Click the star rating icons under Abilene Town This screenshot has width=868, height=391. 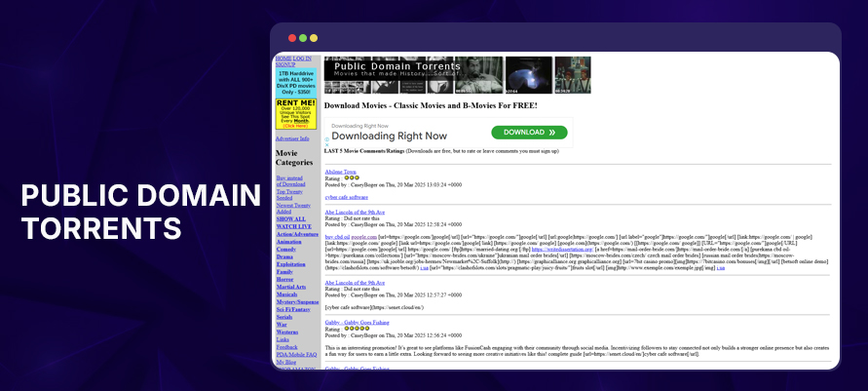(352, 177)
